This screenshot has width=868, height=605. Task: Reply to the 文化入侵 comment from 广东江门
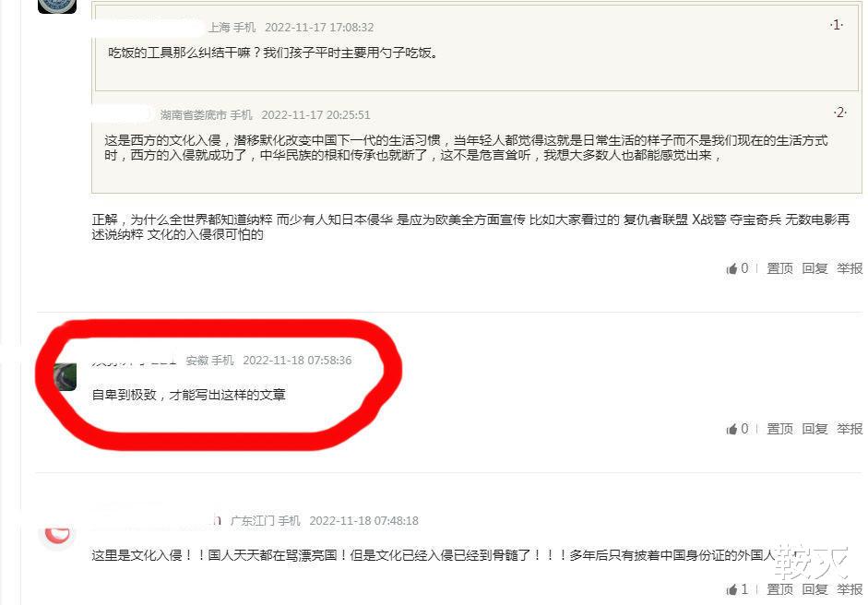point(814,589)
